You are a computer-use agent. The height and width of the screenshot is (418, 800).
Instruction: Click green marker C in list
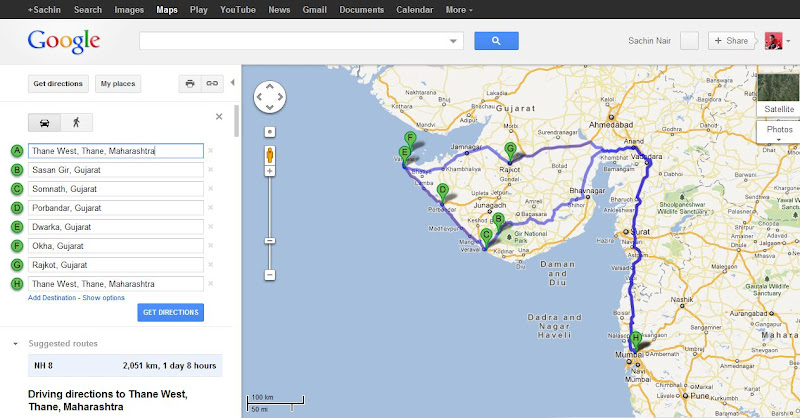pyautogui.click(x=17, y=189)
